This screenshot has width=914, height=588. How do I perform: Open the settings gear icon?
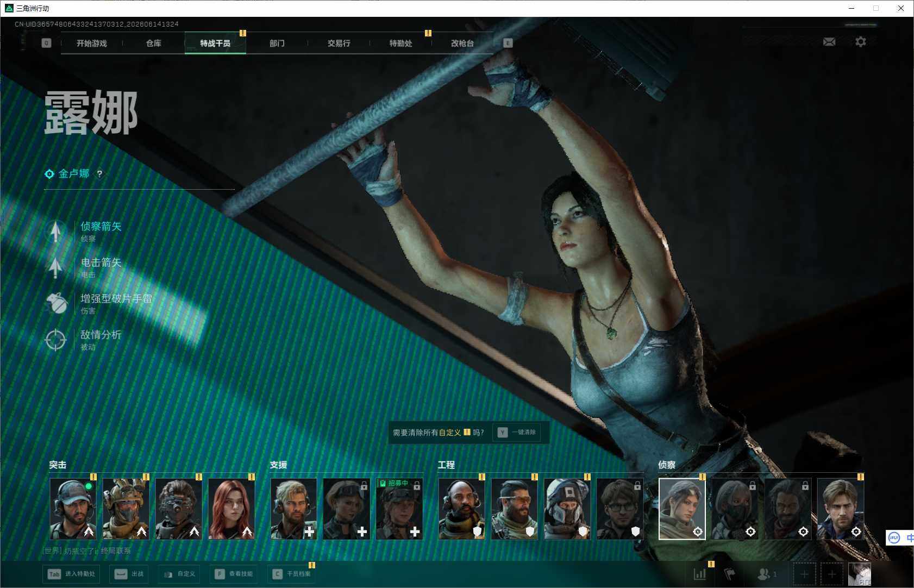pyautogui.click(x=861, y=42)
